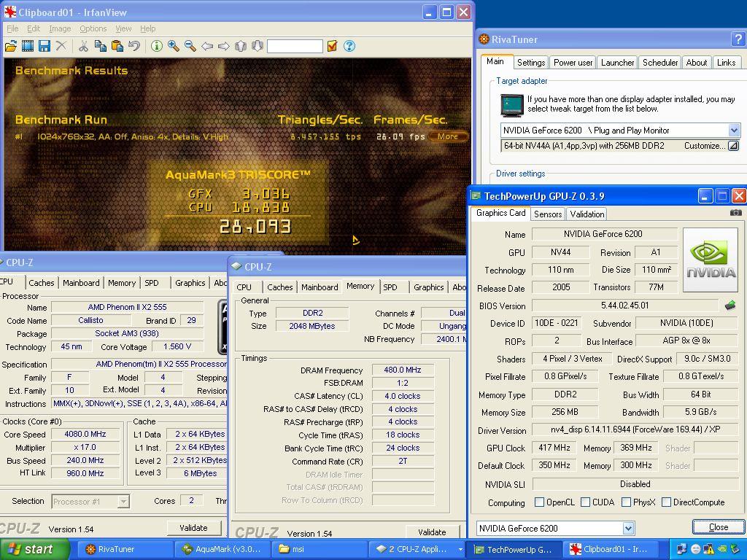Click the Copy icon in IrfanView toolbar
Image resolution: width=747 pixels, height=560 pixels.
point(100,46)
